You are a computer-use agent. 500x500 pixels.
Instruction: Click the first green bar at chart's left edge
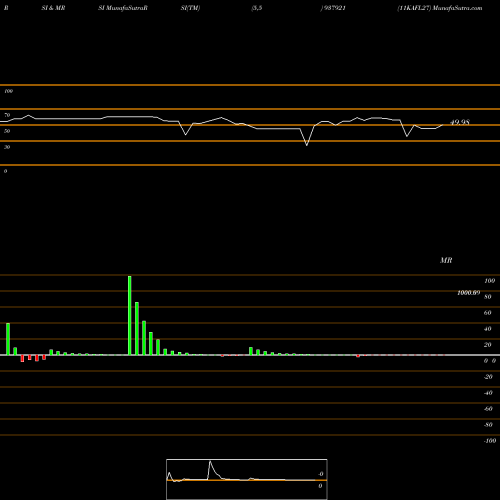coord(8,339)
